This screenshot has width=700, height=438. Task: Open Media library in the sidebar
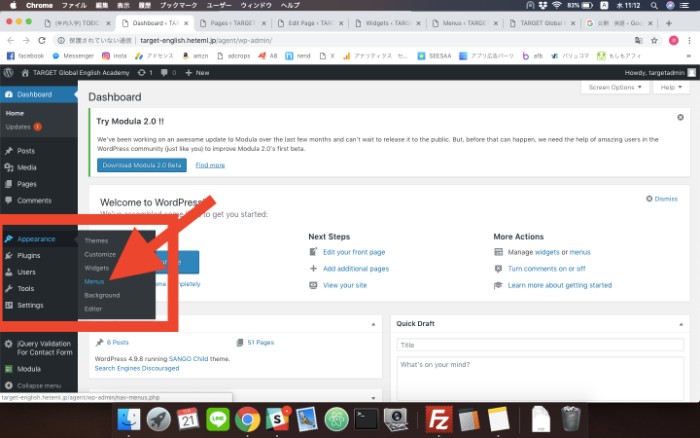(x=27, y=167)
